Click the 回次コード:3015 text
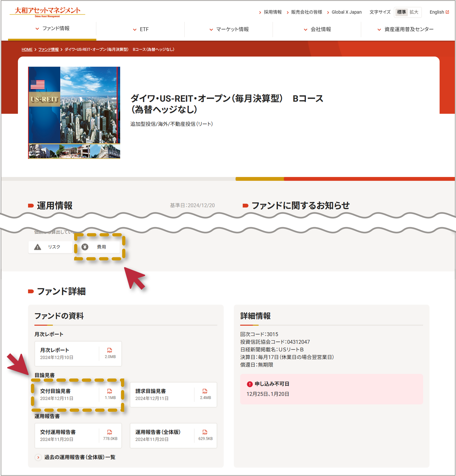The image size is (456, 476). point(259,334)
